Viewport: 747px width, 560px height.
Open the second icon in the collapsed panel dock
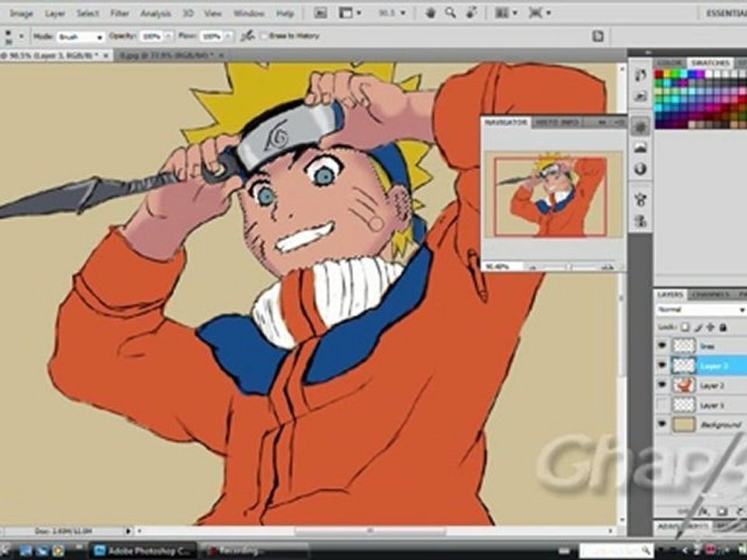640,96
